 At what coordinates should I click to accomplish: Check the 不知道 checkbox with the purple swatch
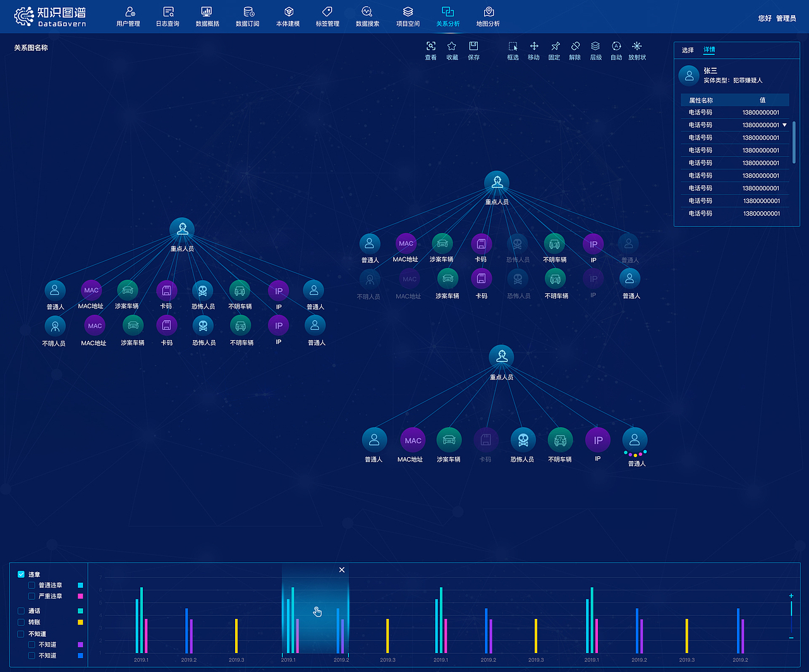point(32,645)
